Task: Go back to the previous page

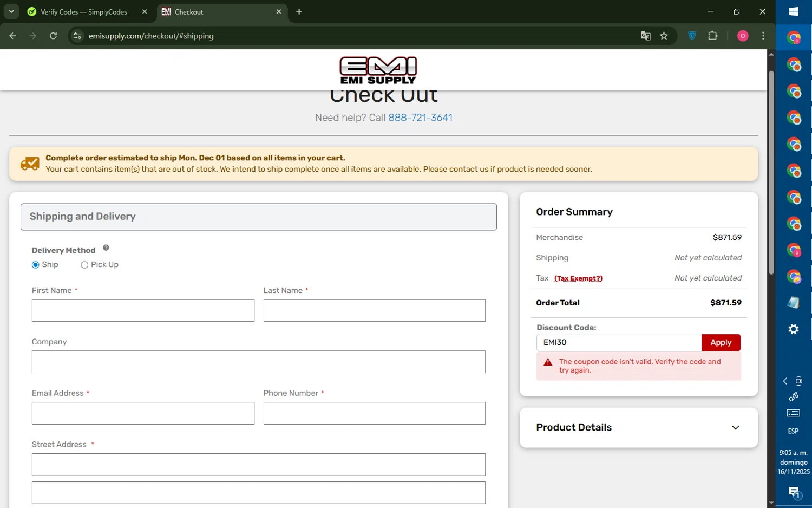Action: [x=13, y=36]
